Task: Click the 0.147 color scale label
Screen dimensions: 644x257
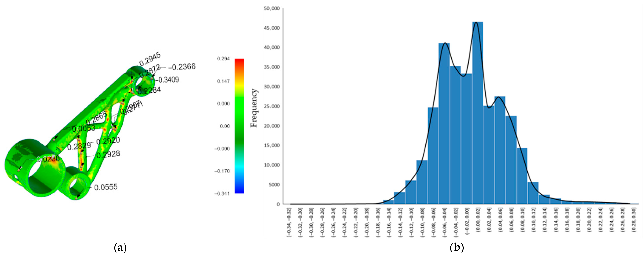Action: pos(223,81)
